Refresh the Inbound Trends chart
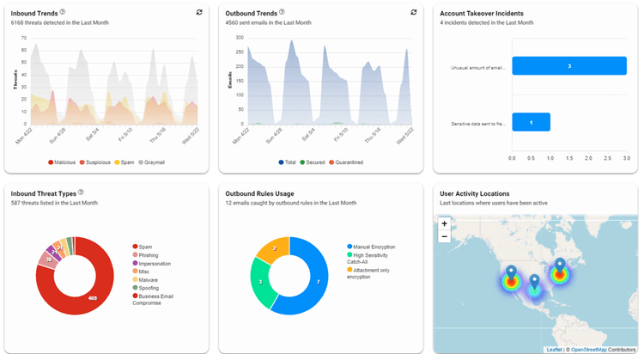Image resolution: width=644 pixels, height=354 pixels. click(x=199, y=12)
